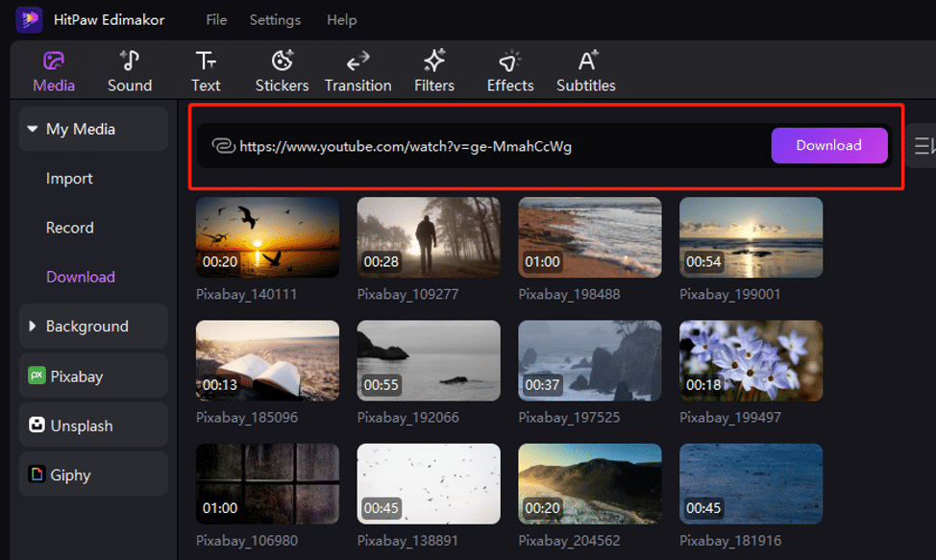Image resolution: width=936 pixels, height=560 pixels.
Task: Select Import in the sidebar
Action: [69, 179]
